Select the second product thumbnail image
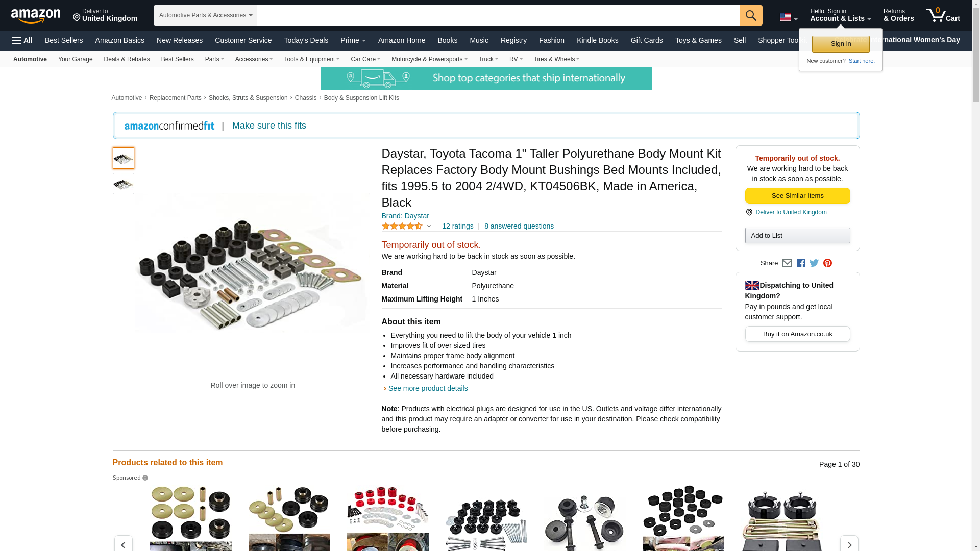Viewport: 980px width, 551px height. [x=124, y=184]
